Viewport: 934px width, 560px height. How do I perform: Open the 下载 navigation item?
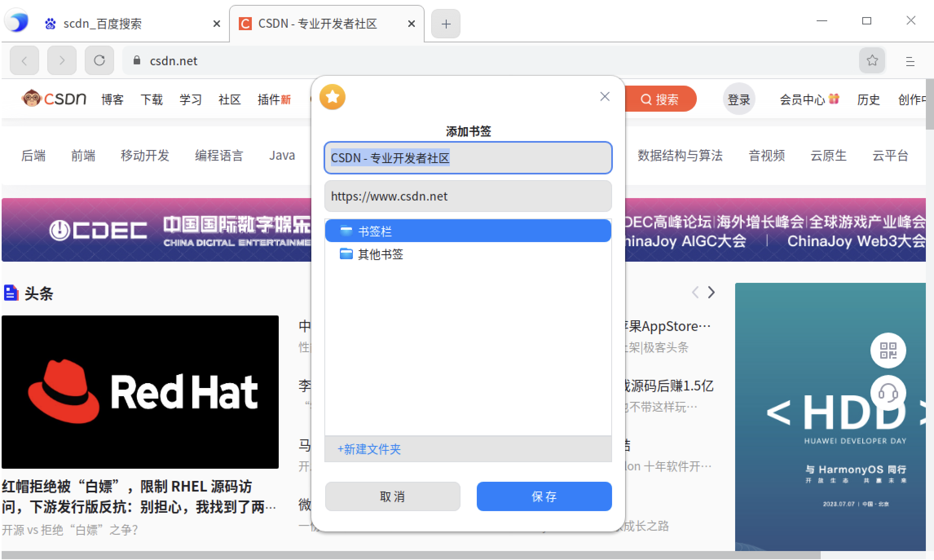pyautogui.click(x=152, y=99)
